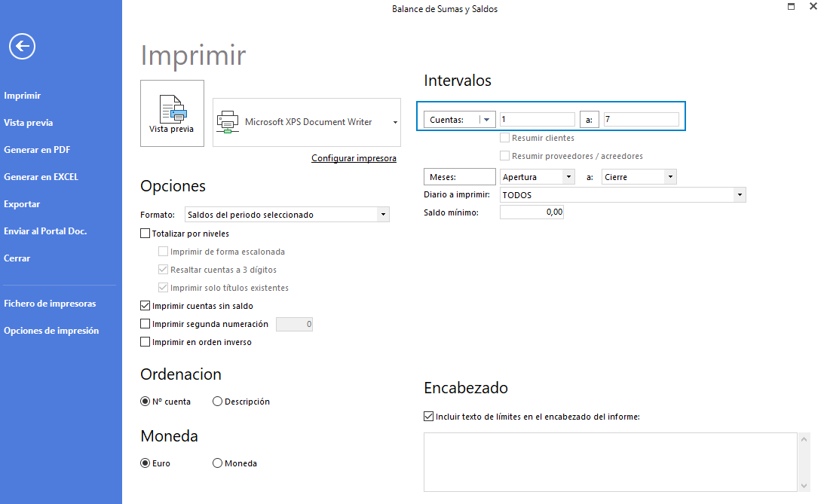Expand the Diario a imprimir dropdown
Screen dimensions: 824x504
pyautogui.click(x=740, y=195)
